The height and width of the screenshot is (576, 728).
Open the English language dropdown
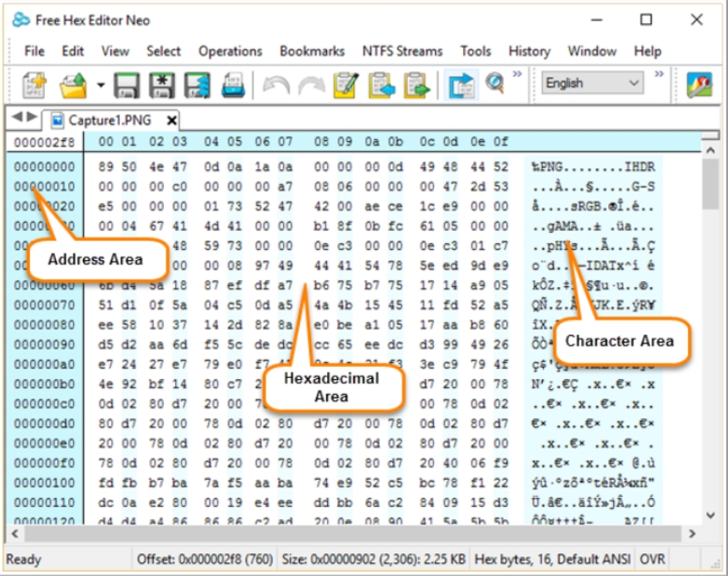pos(592,83)
